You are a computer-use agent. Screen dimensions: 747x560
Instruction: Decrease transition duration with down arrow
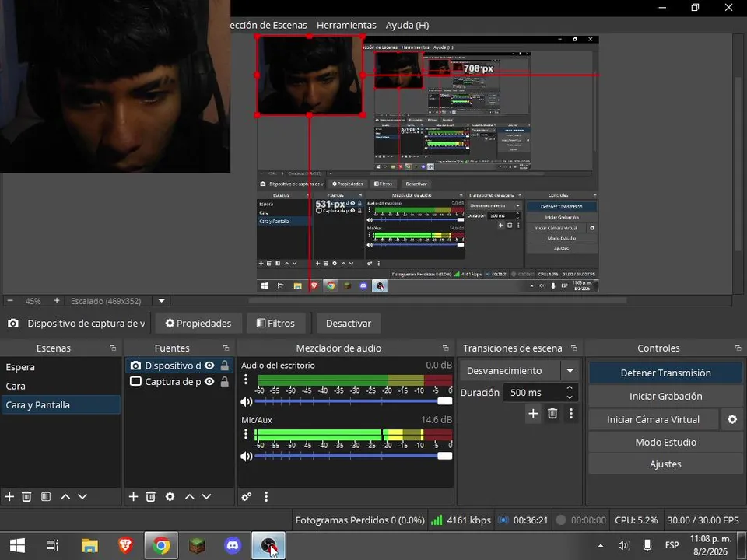click(x=570, y=397)
